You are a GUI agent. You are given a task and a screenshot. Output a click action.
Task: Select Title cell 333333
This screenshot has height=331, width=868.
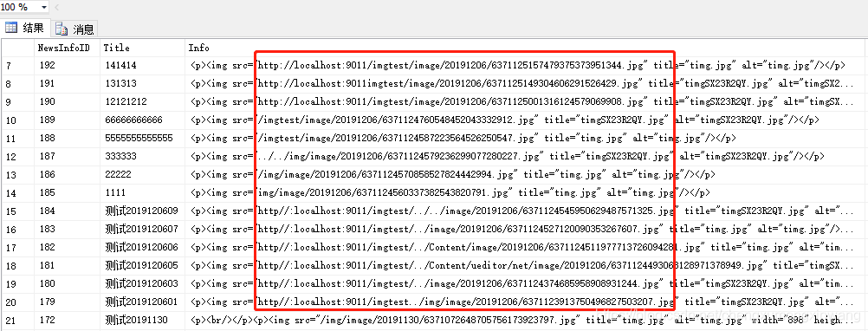142,157
